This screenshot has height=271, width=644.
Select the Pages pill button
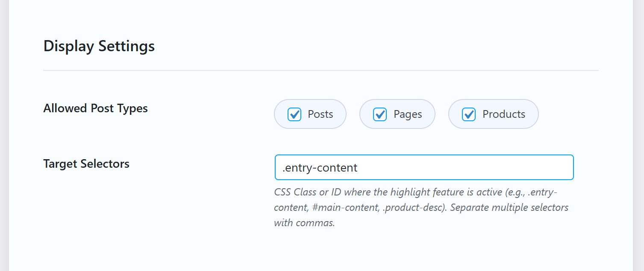pyautogui.click(x=397, y=114)
